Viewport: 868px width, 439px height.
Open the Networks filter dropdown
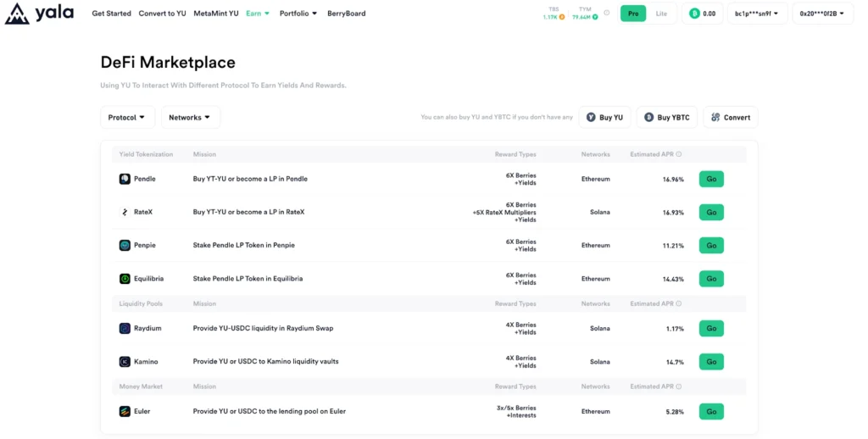pyautogui.click(x=191, y=117)
